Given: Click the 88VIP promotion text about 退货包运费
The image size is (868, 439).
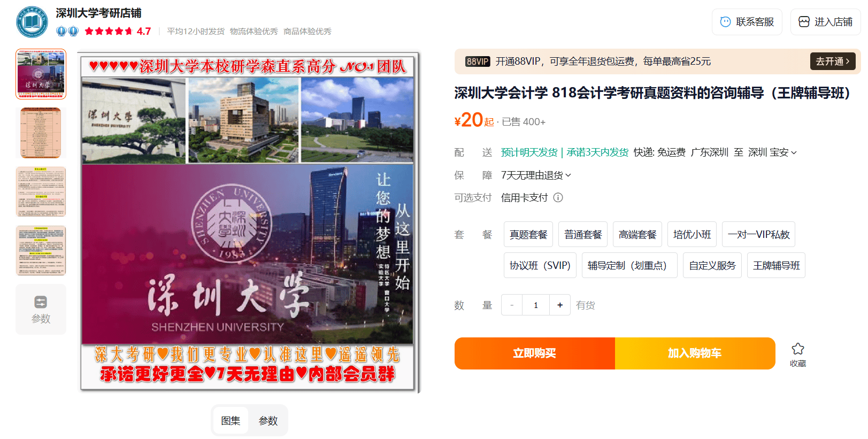Looking at the screenshot, I should [x=603, y=61].
